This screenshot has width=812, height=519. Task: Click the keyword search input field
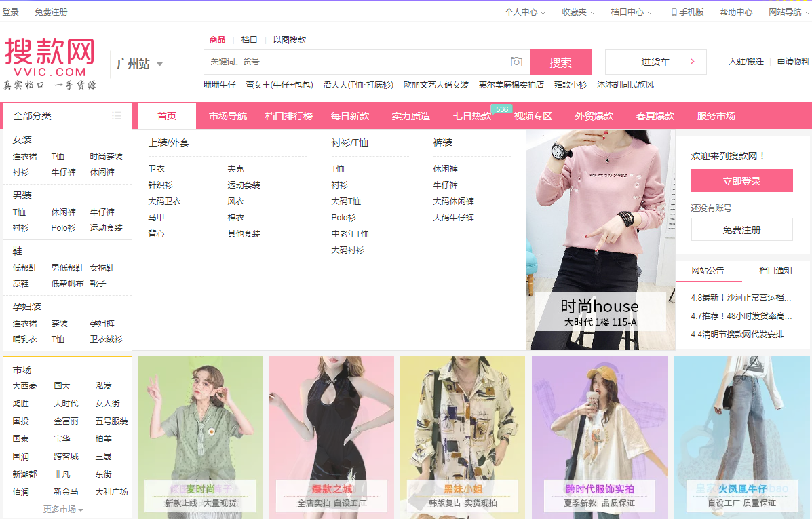coord(356,62)
